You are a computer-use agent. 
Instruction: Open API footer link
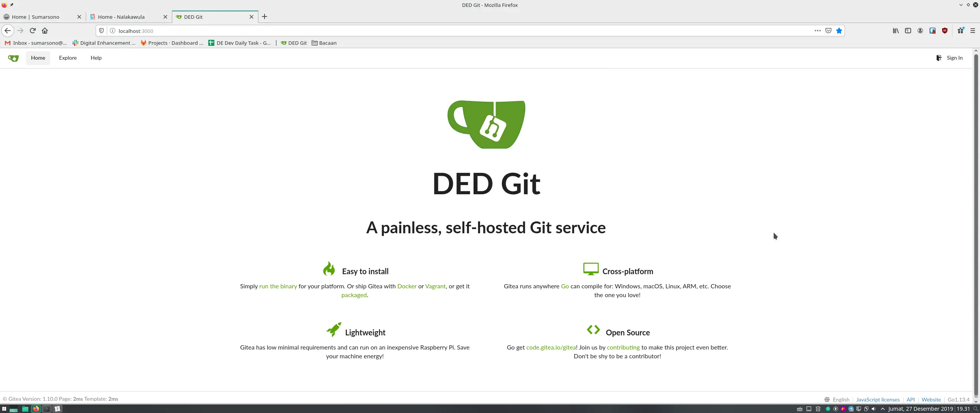(910, 400)
